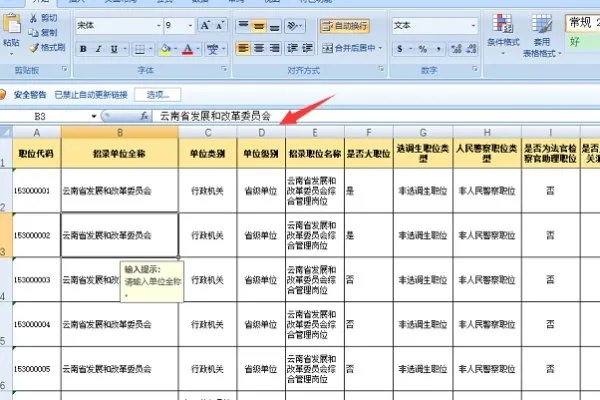The image size is (600, 400).
Task: Open Name Box dropdown arrow
Action: (93, 116)
